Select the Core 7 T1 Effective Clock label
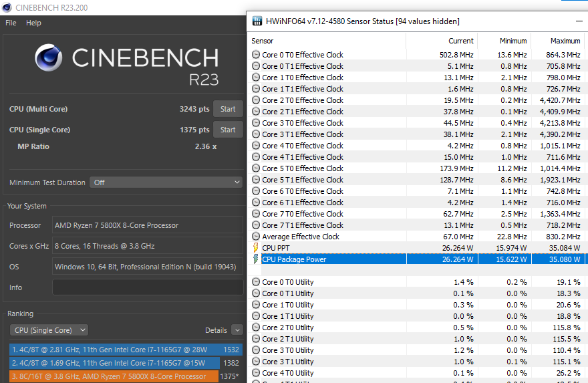588x383 pixels. tap(303, 225)
